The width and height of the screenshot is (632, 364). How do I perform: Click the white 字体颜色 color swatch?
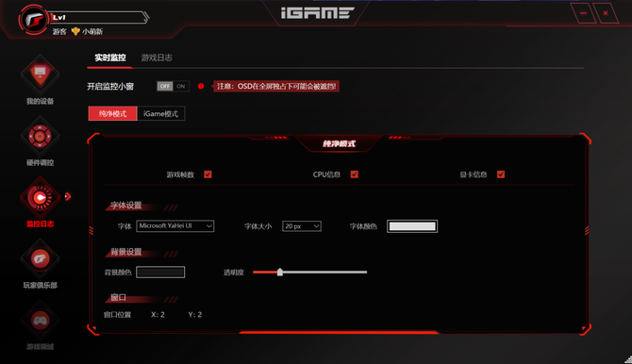[x=412, y=226]
